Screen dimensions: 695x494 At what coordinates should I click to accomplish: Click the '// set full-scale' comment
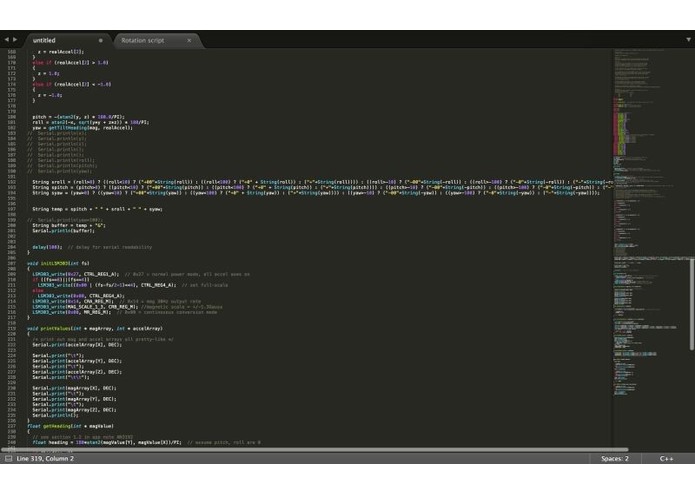pos(205,285)
